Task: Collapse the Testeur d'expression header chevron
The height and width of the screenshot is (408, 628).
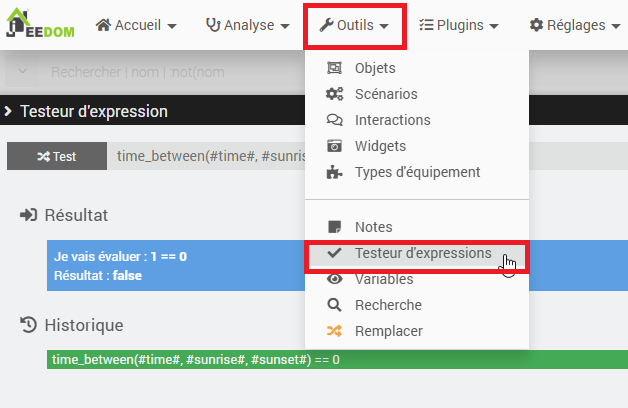Action: click(9, 111)
